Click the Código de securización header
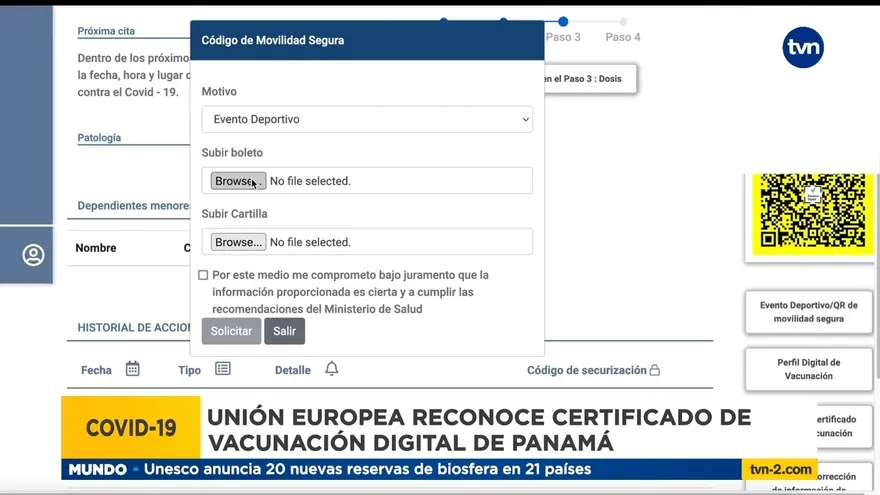 click(x=586, y=370)
